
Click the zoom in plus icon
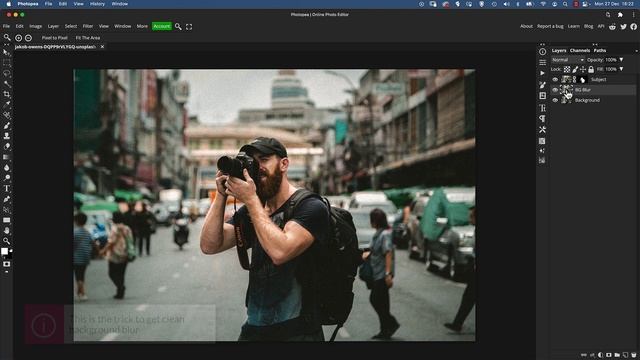point(18,38)
